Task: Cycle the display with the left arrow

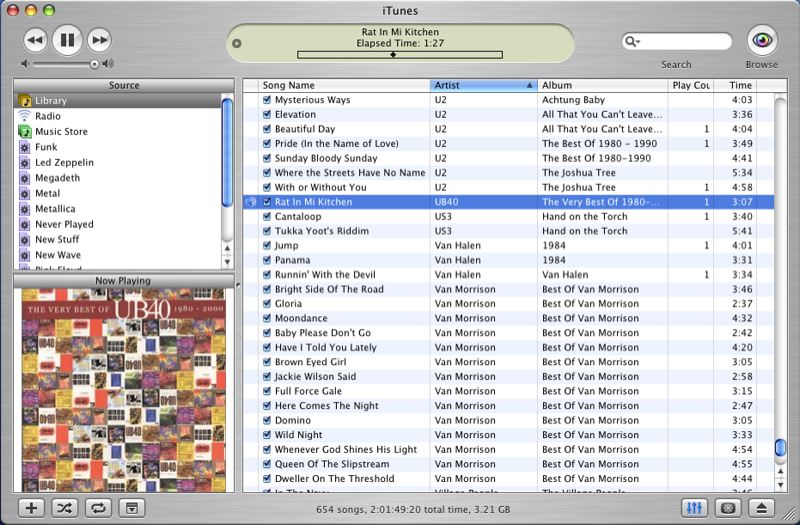Action: 237,43
